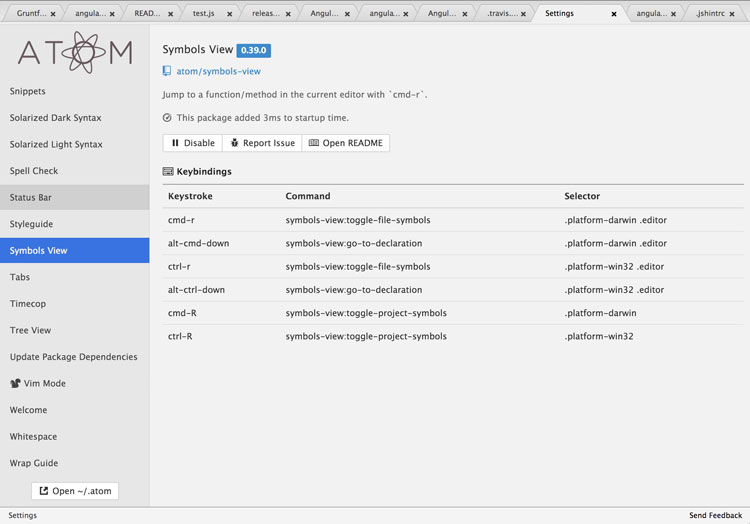The image size is (750, 524).
Task: Close the releas... tab
Action: [288, 14]
